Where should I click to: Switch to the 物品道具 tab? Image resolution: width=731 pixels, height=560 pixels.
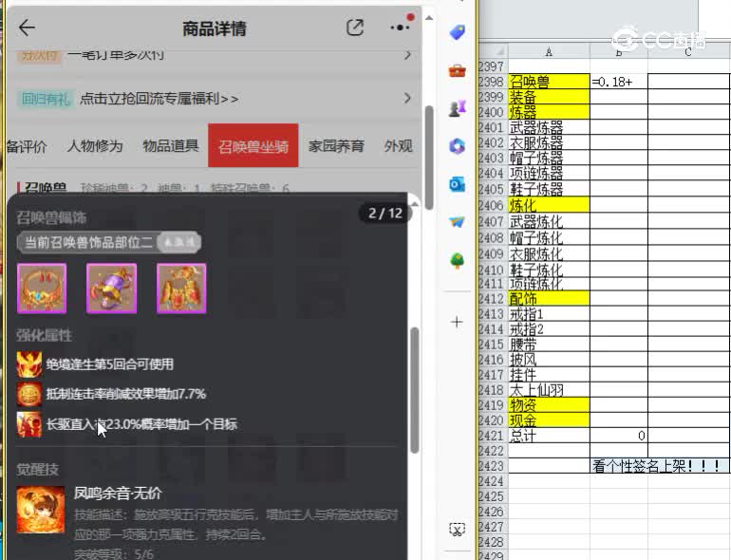tap(171, 146)
